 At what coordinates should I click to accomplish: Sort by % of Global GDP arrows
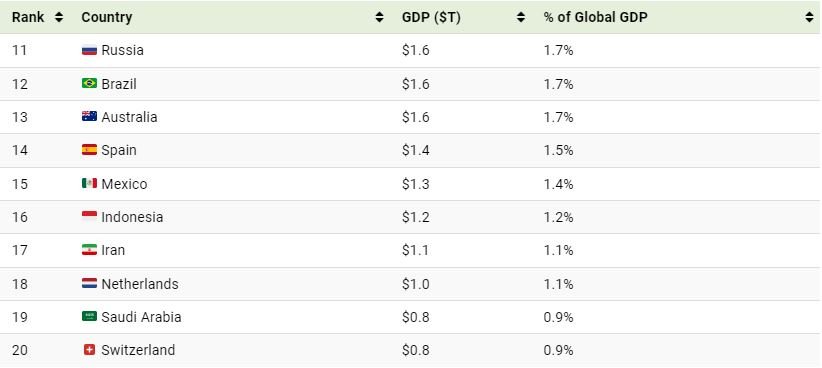[809, 17]
